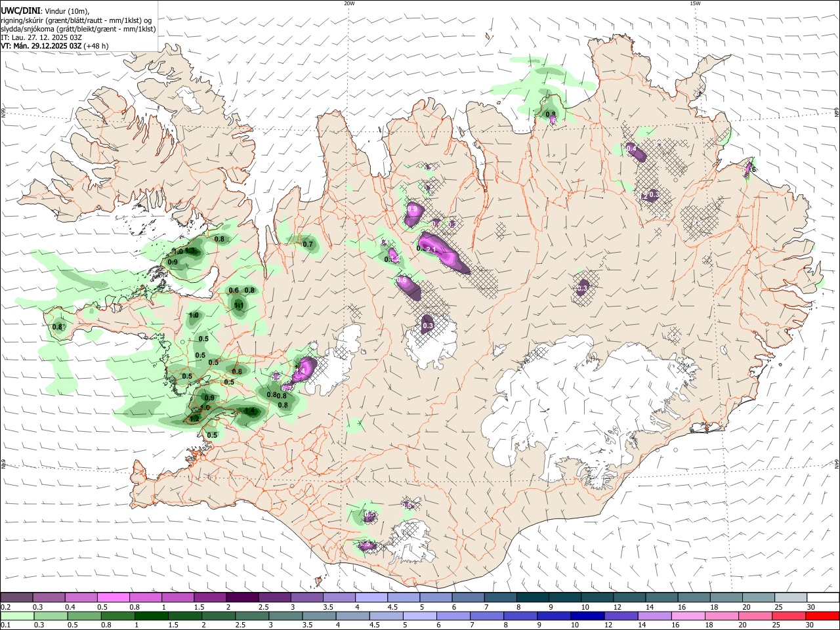840x630 pixels.
Task: Click the pale green 0.1–0.3 rain swatch
Action: point(16,616)
